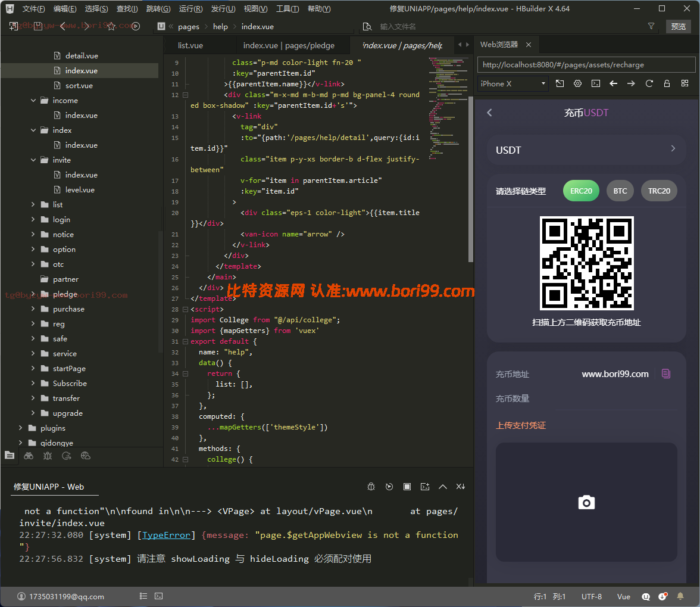The width and height of the screenshot is (700, 607).
Task: Expand the purchase folder
Action: 33,309
